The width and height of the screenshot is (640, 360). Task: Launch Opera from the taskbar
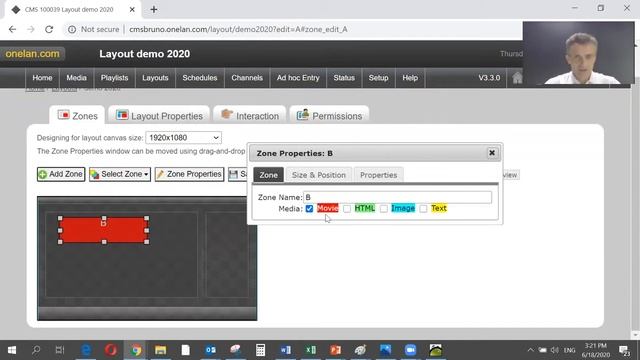[x=111, y=350]
